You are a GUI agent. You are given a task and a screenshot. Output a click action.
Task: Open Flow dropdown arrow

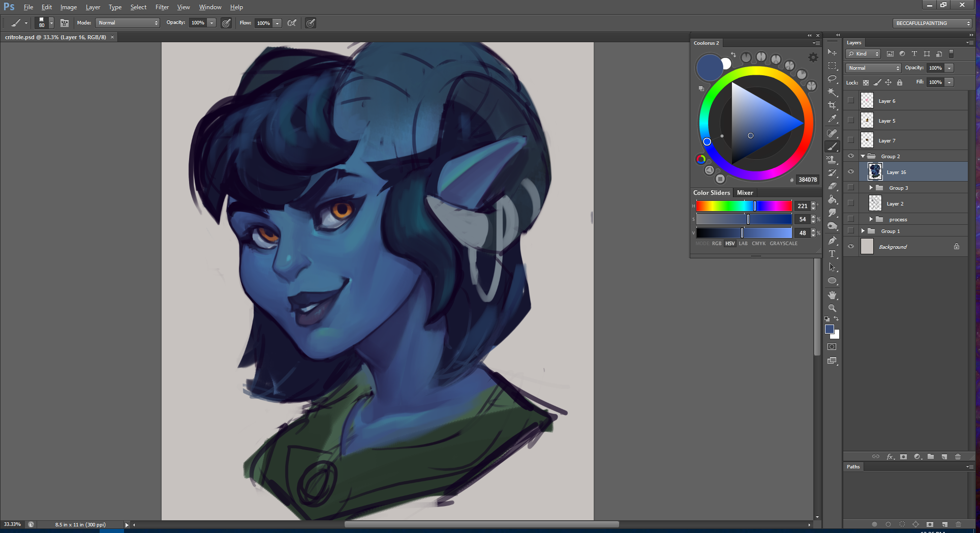pos(278,23)
